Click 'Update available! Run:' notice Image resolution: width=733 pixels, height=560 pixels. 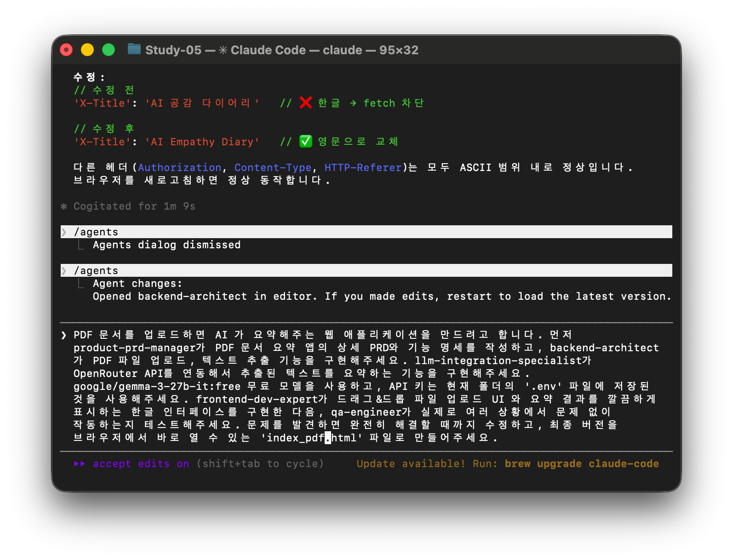pos(427,463)
